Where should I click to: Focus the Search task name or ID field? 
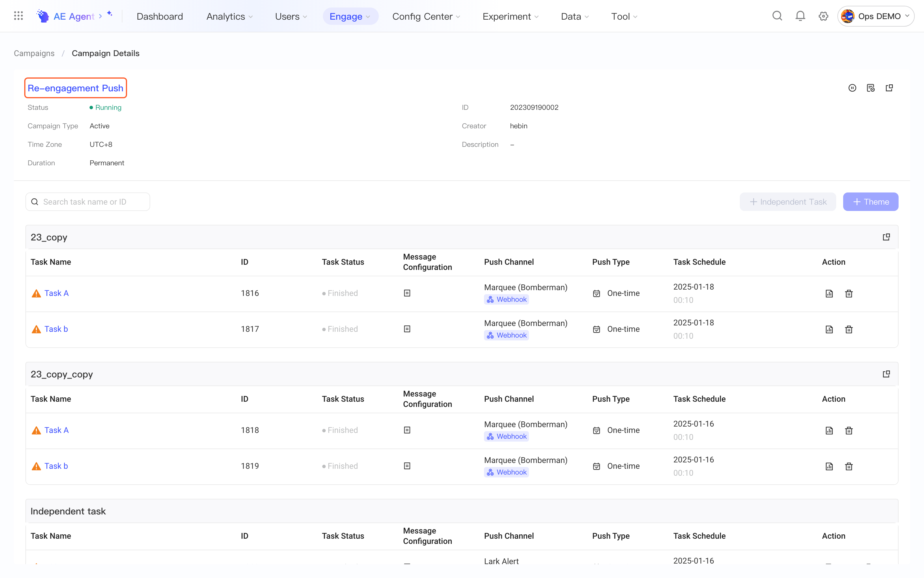[87, 201]
